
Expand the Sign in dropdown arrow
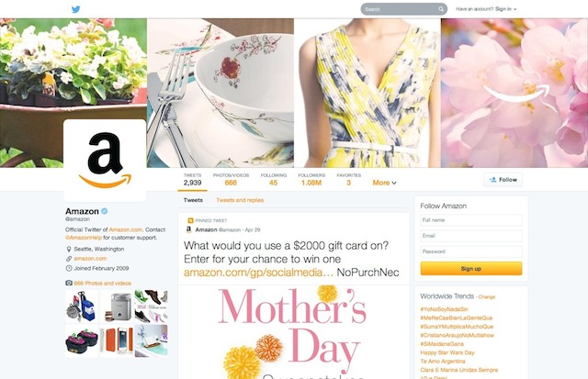(x=515, y=9)
